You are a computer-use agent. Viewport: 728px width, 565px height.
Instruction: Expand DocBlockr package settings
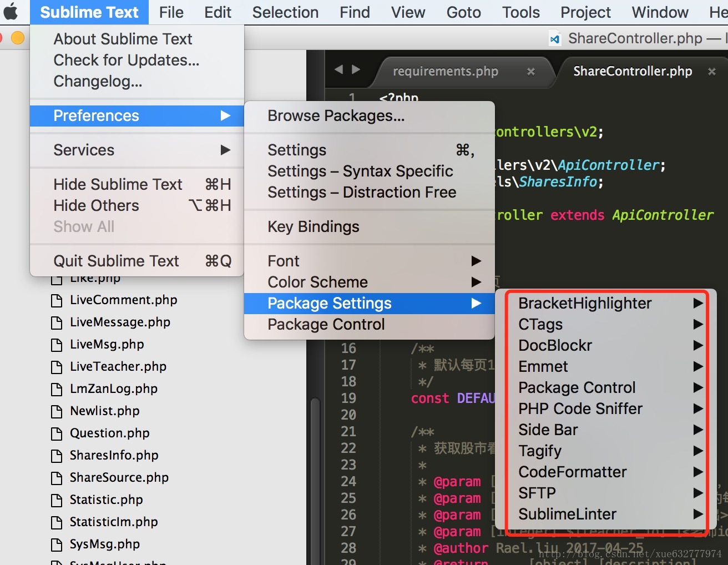pos(606,345)
